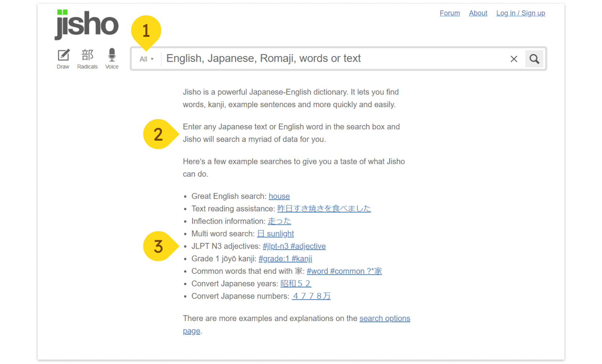Go to the About page

[478, 13]
